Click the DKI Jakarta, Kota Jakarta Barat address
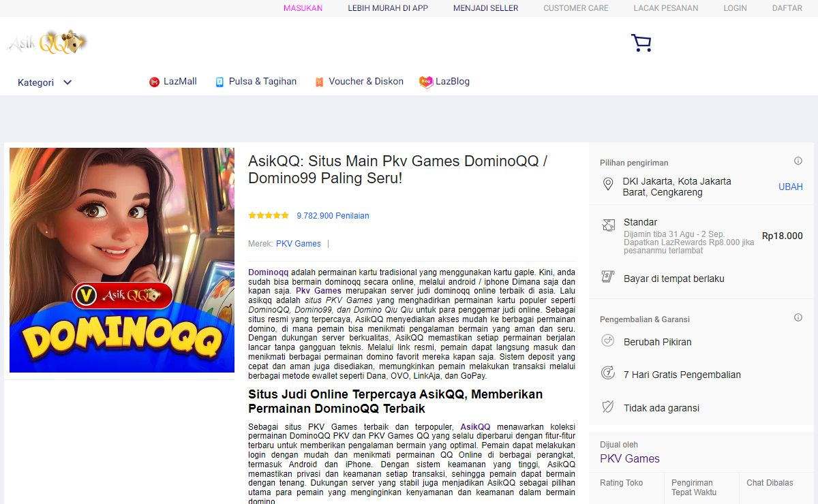Screen dimensions: 818x504 677,187
